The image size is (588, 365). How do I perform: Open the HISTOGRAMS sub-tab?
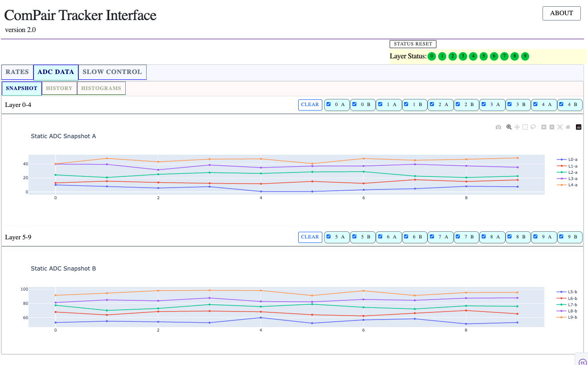tap(101, 88)
